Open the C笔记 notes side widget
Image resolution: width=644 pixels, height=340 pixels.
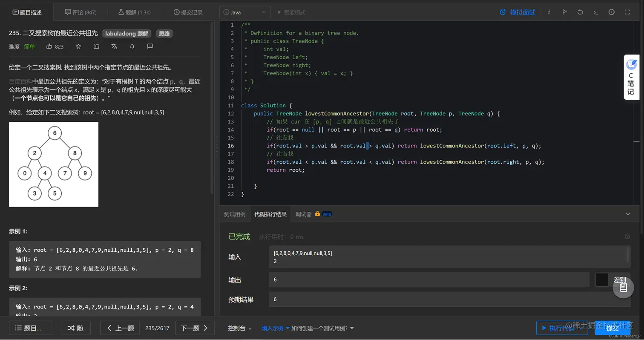pos(631,77)
